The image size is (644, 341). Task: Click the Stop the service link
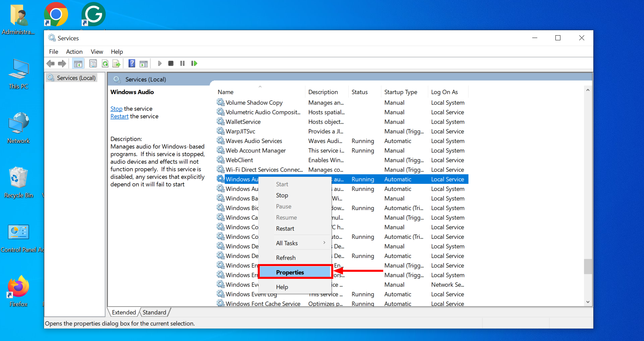click(x=116, y=109)
